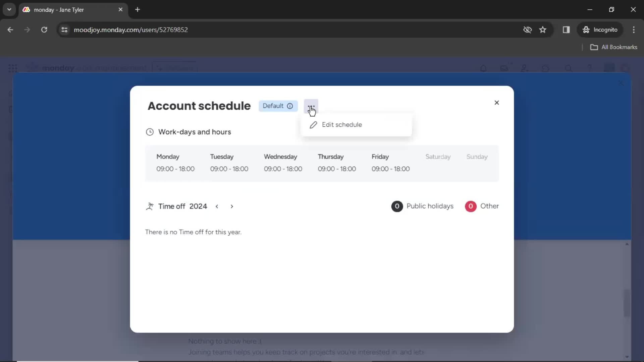This screenshot has width=644, height=362.
Task: Click the Other time off indicator badge
Action: pos(470,205)
